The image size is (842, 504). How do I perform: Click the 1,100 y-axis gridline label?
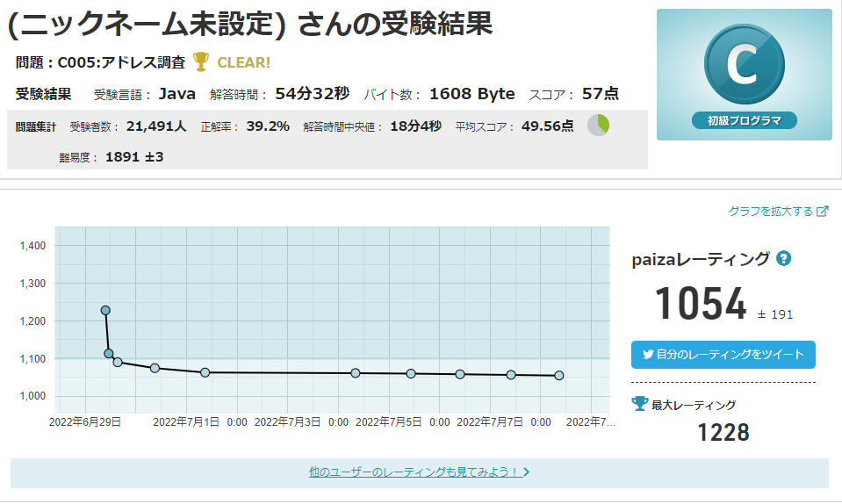(32, 358)
